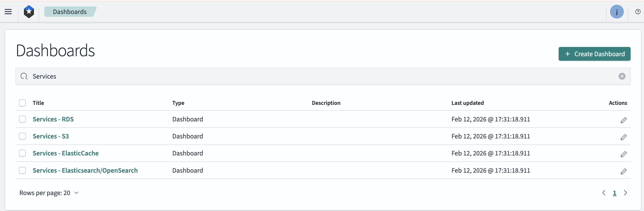Click the app logo star icon

29,11
